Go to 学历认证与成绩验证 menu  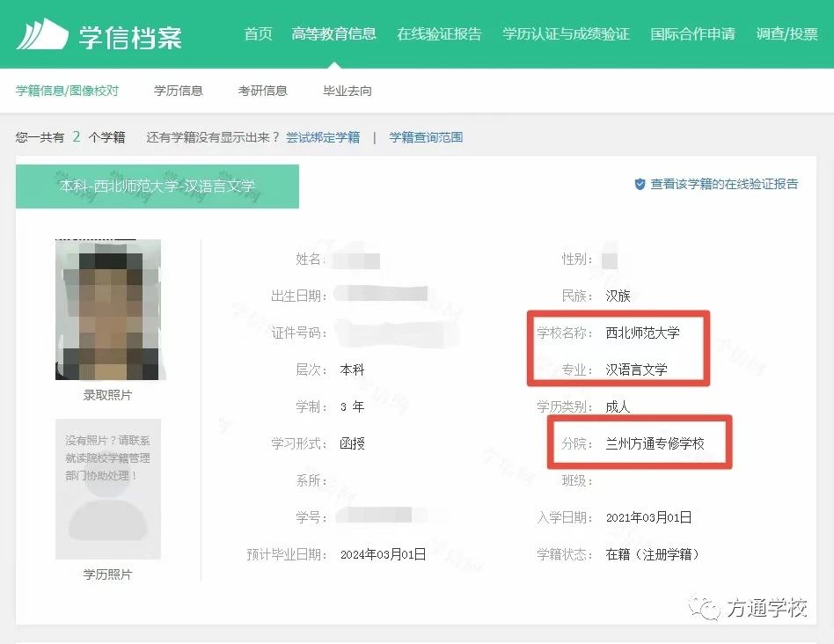566,34
